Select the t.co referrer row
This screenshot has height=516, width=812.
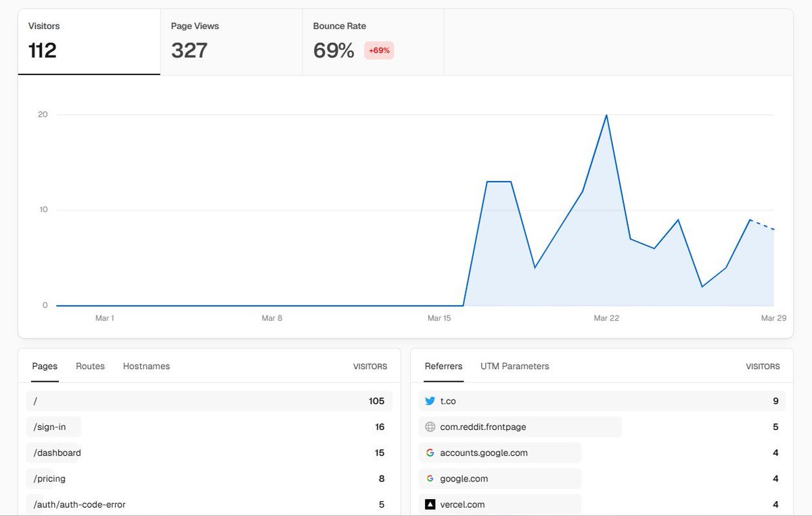pyautogui.click(x=602, y=401)
